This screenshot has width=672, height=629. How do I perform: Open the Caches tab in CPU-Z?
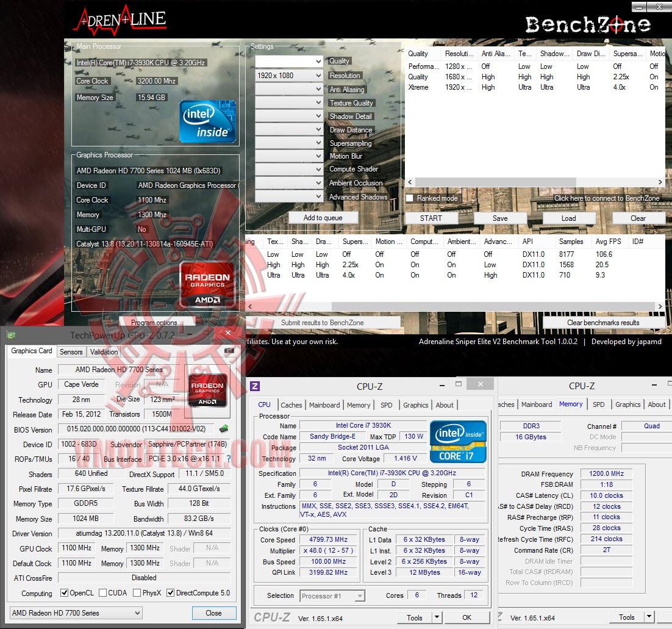point(291,404)
